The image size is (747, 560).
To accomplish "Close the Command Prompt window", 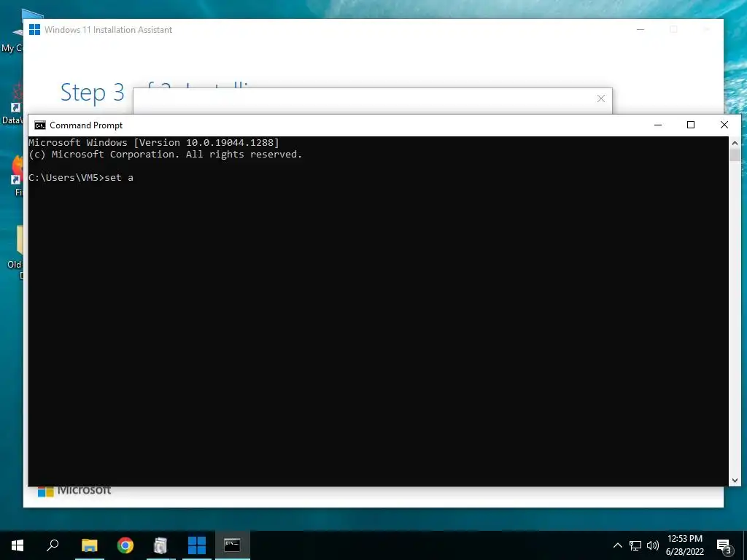I will (x=724, y=125).
